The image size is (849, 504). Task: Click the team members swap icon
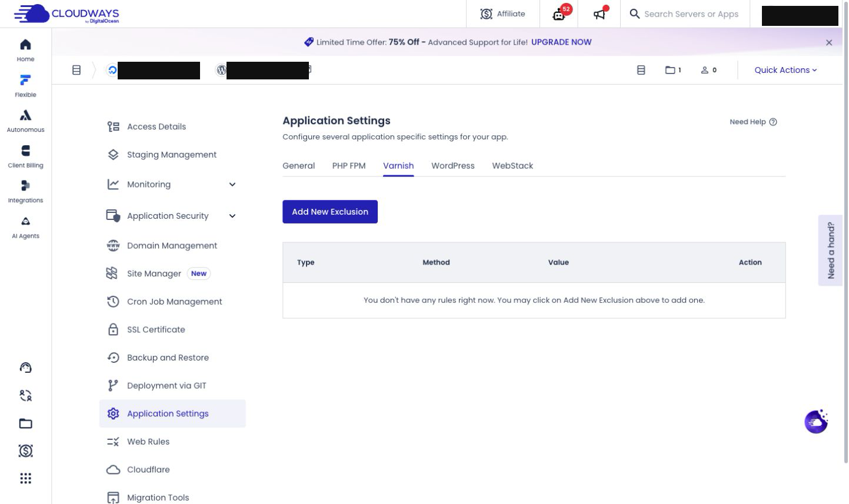point(25,396)
